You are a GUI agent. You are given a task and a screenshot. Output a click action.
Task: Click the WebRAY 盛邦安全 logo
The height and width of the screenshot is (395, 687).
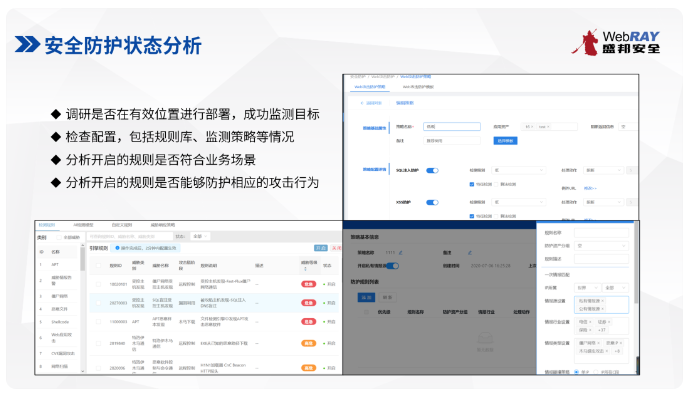616,42
